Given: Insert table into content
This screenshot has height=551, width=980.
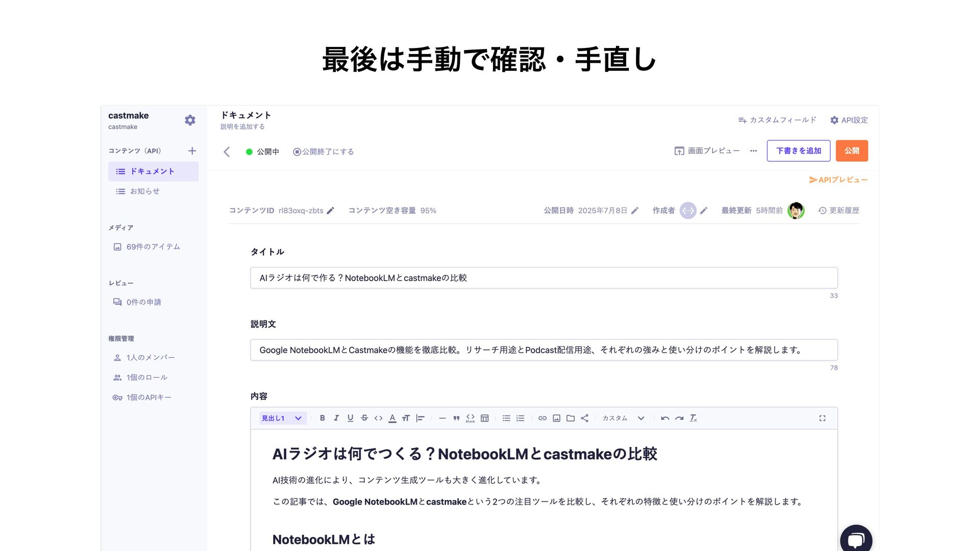Looking at the screenshot, I should 484,418.
